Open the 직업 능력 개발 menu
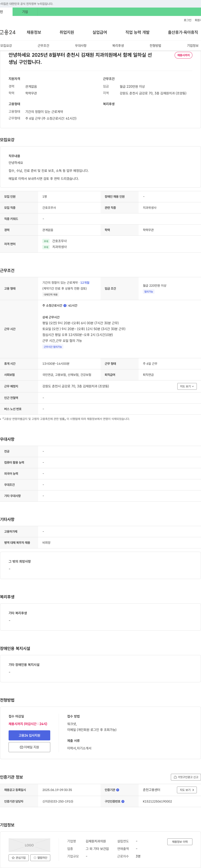Screen dimensions: 201x868 click(138, 32)
